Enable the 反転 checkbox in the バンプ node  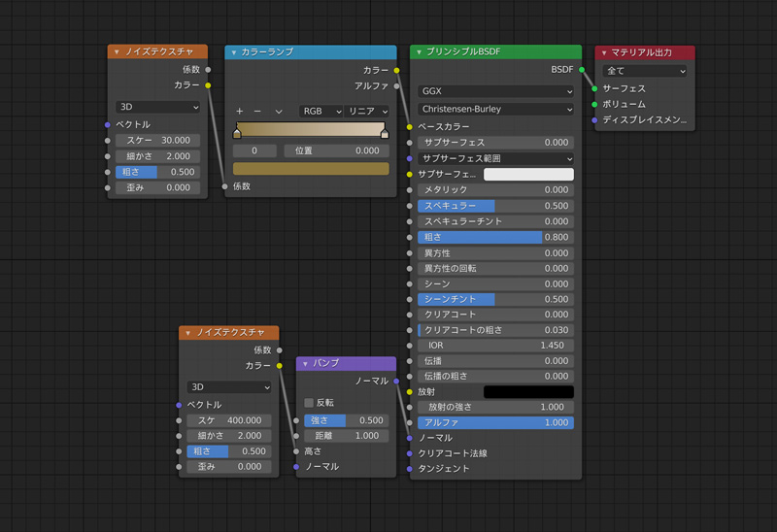pos(309,402)
